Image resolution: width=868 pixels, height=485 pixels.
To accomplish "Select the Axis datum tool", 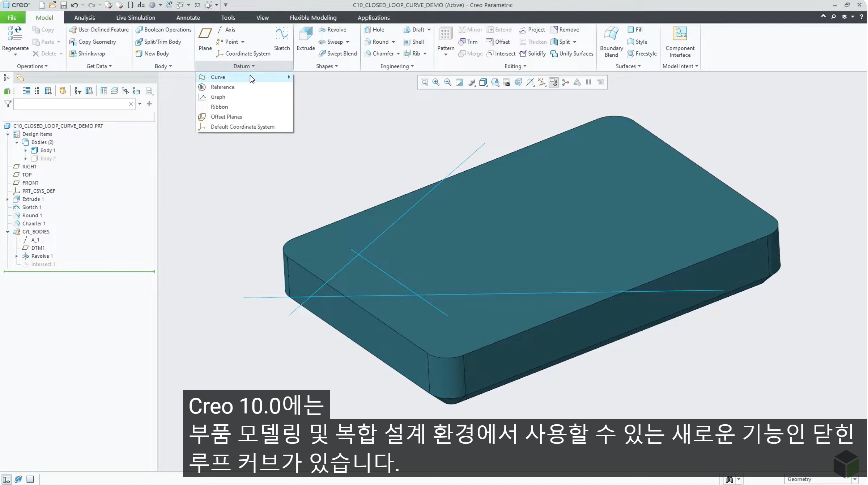I will [x=226, y=30].
